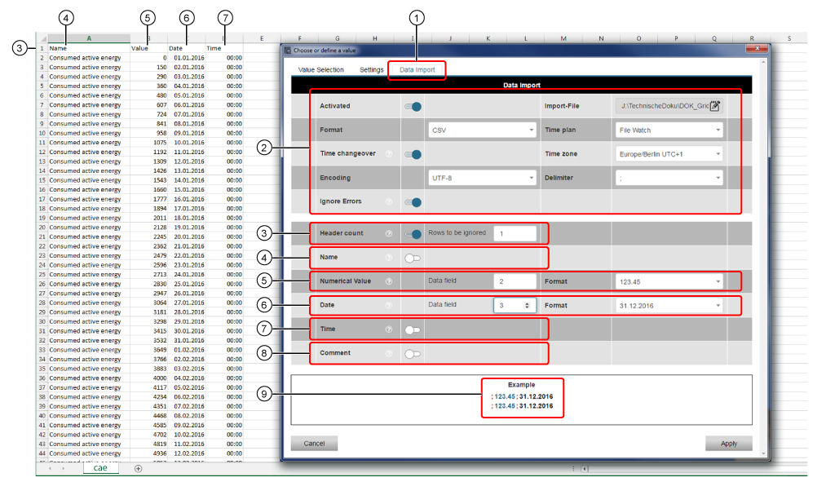This screenshot has height=504, width=835.
Task: Expand the Time zone Europe/Berlin dropdown
Action: click(669, 154)
